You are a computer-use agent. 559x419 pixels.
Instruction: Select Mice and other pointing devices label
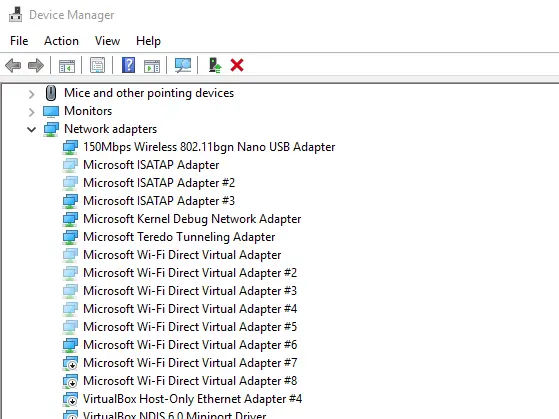[149, 93]
